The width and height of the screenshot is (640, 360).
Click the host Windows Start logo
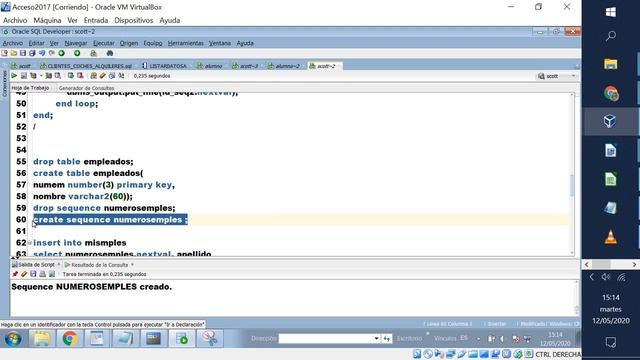pos(611,12)
